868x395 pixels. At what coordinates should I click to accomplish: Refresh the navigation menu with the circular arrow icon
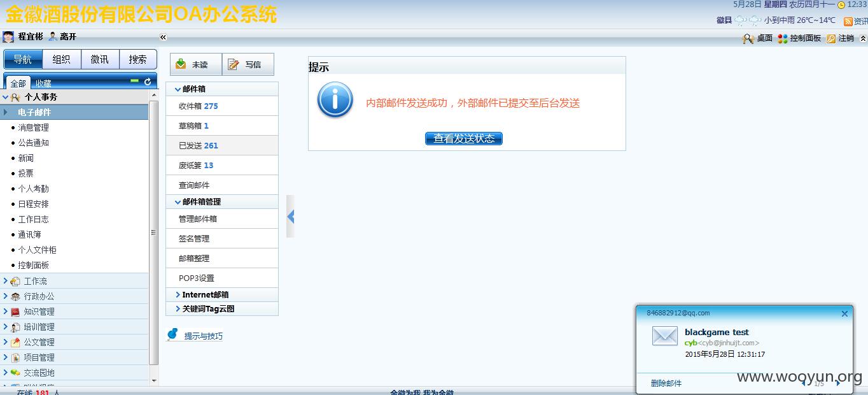click(148, 82)
